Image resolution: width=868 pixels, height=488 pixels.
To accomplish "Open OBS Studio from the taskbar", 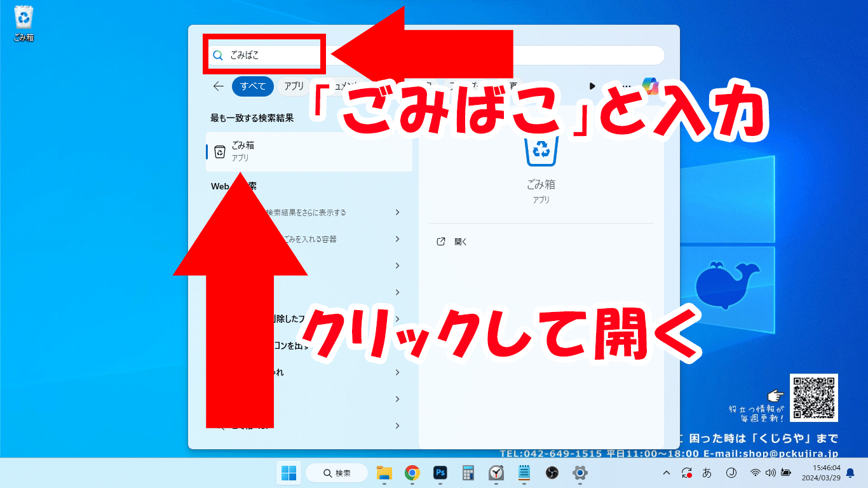I will tap(552, 473).
